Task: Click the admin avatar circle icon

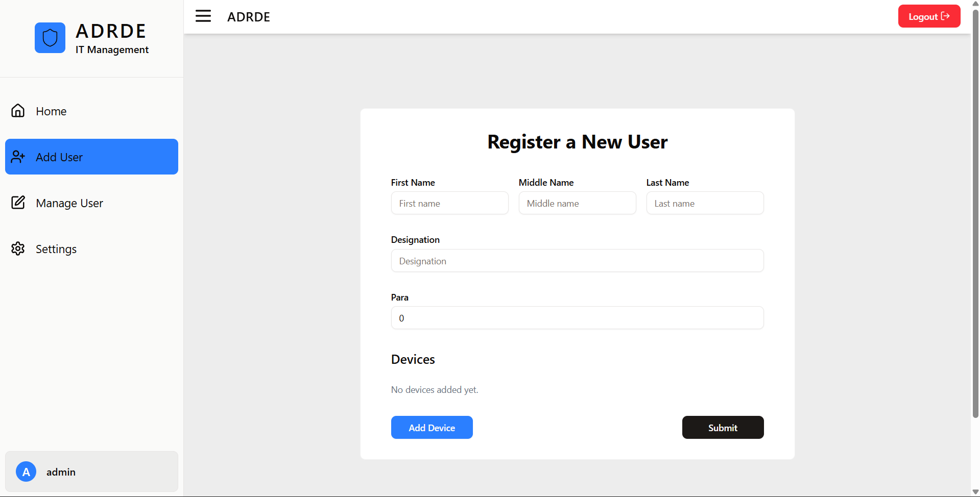Action: 26,471
